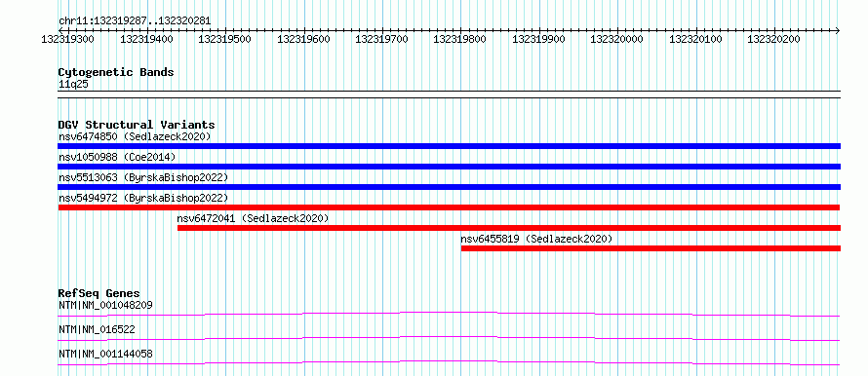This screenshot has width=868, height=376.
Task: Click ruler tick label 132319700
Action: coord(382,39)
